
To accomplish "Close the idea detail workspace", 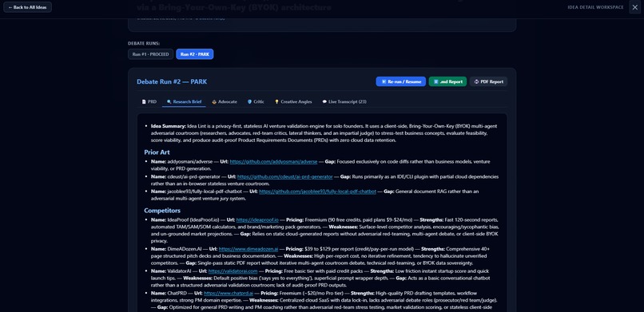I will (x=634, y=7).
